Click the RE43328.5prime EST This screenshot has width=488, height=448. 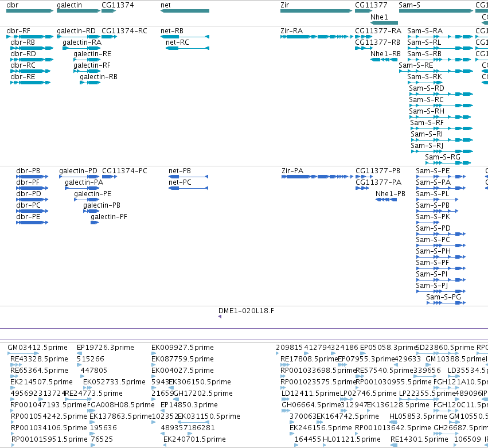point(16,365)
